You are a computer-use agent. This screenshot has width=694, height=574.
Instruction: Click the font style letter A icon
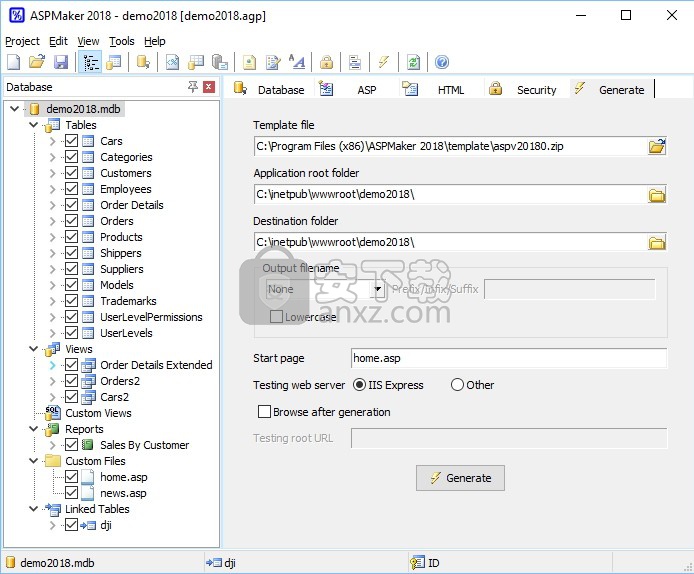(x=297, y=62)
